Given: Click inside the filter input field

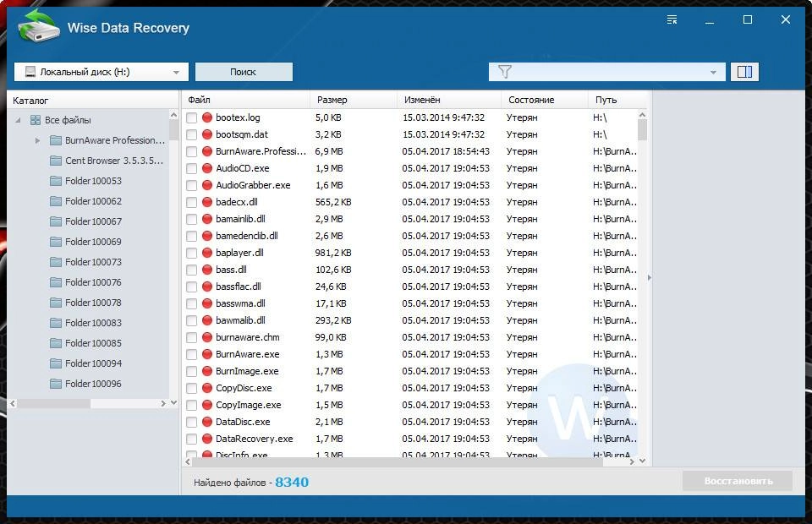Looking at the screenshot, I should (x=608, y=72).
